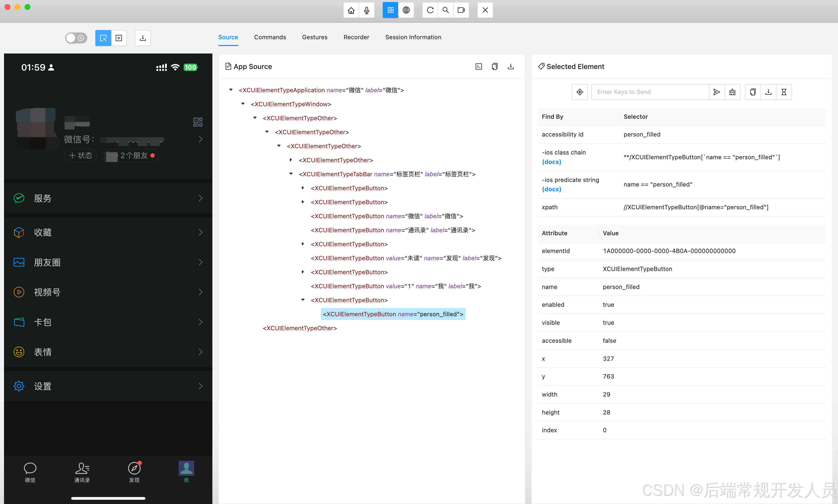Click the send keys button in Selected Element

[716, 92]
